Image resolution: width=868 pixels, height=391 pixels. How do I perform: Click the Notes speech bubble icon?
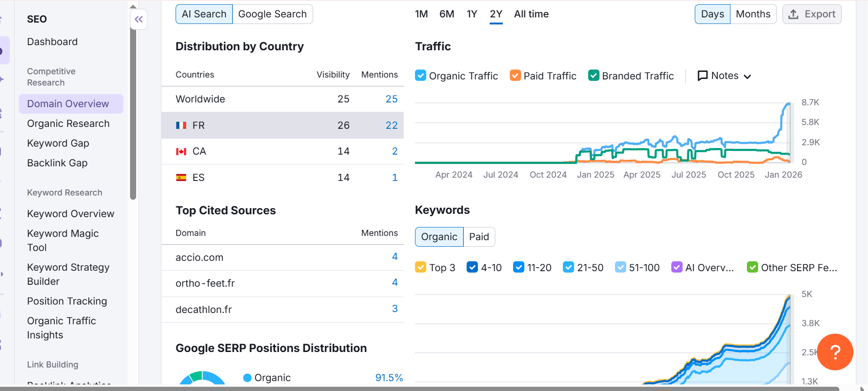point(702,76)
